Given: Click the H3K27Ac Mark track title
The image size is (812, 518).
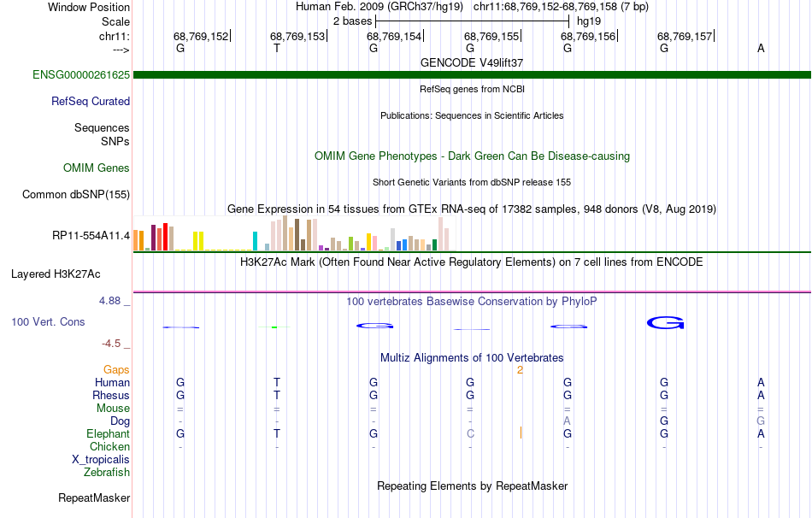Looking at the screenshot, I should (x=472, y=262).
